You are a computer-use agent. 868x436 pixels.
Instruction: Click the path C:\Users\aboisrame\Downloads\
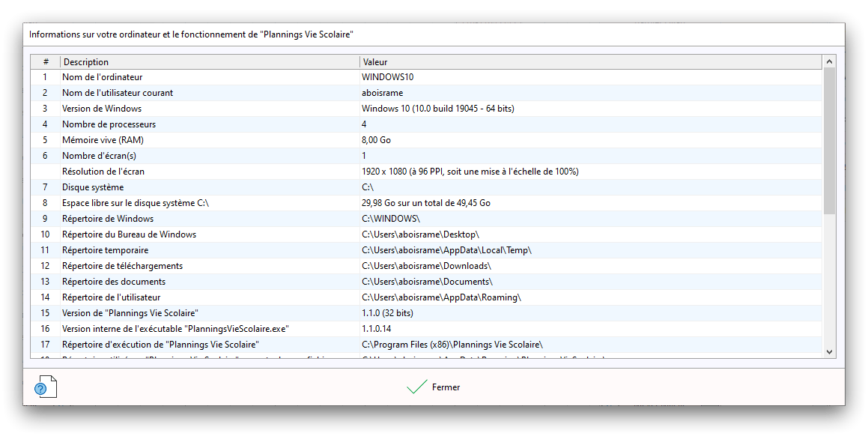coord(426,266)
